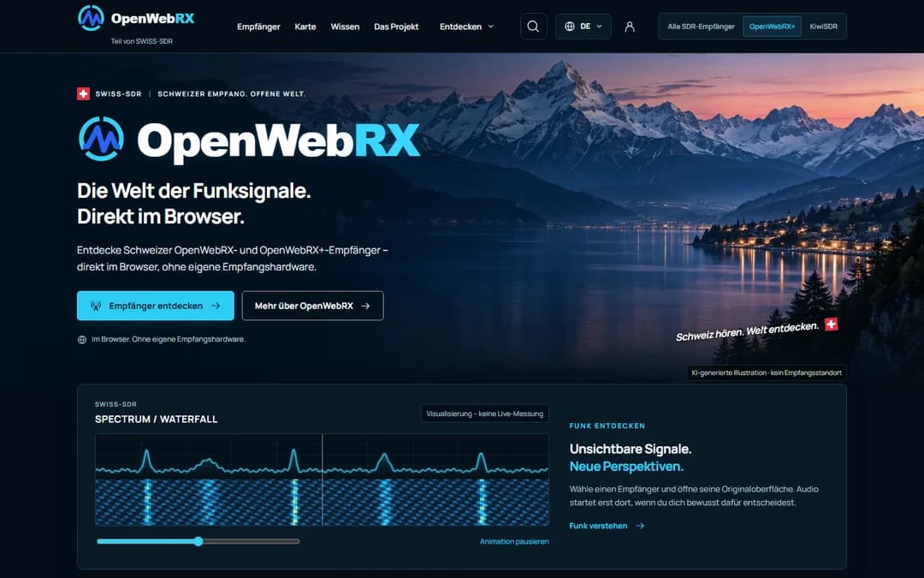Click 'SCHWEIZER EMPFANG. OFFENE WELT.' tagline
Viewport: 924px width, 578px height.
(232, 94)
